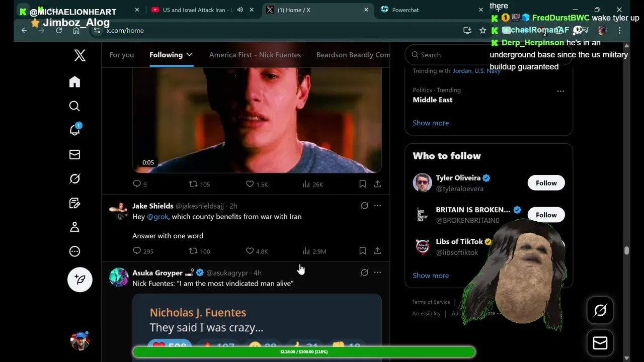Share Jake Shields post
The width and height of the screenshot is (644, 362).
click(x=377, y=251)
